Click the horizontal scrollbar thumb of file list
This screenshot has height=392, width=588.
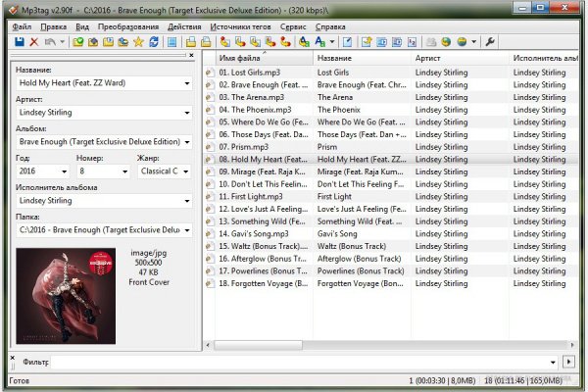pyautogui.click(x=258, y=345)
